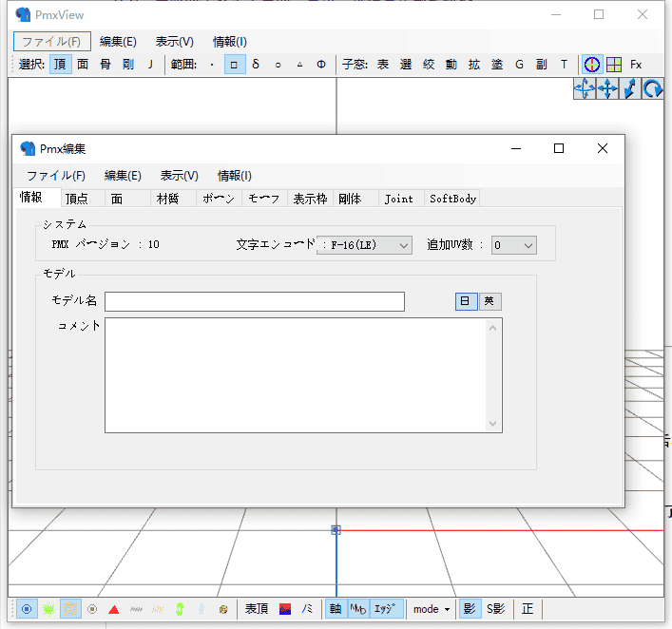Switch to the モーフ tab
The width and height of the screenshot is (672, 629).
pyautogui.click(x=264, y=199)
